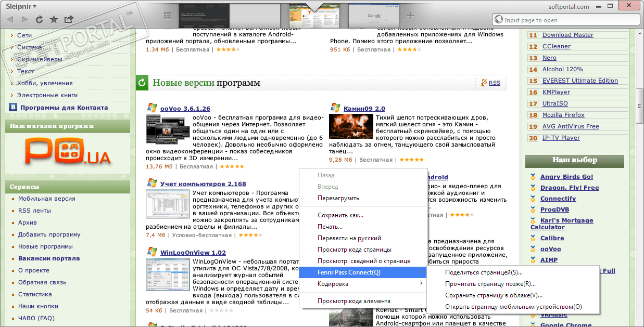Click the globe icon in address field
The image size is (644, 327).
(x=499, y=20)
